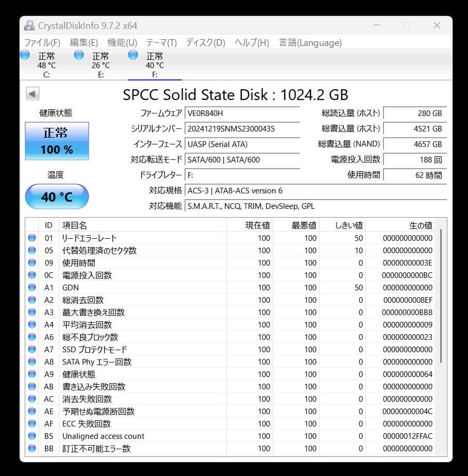Switch to the E: drive tab
This screenshot has height=476, width=468.
click(x=101, y=64)
